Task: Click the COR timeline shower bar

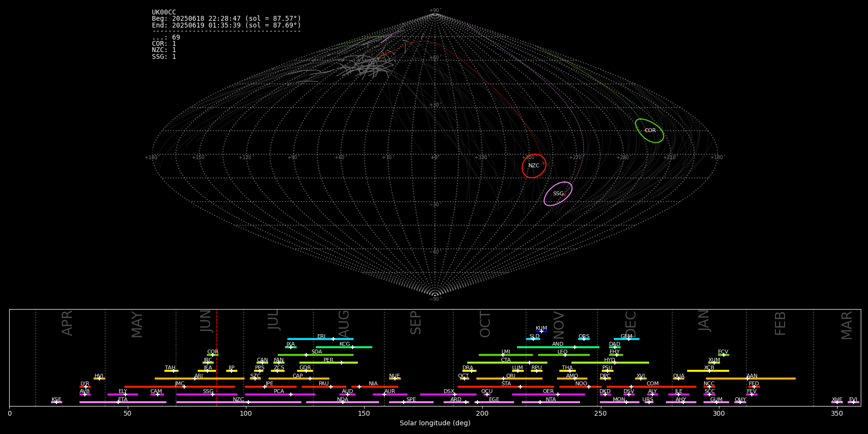Action: coord(213,355)
